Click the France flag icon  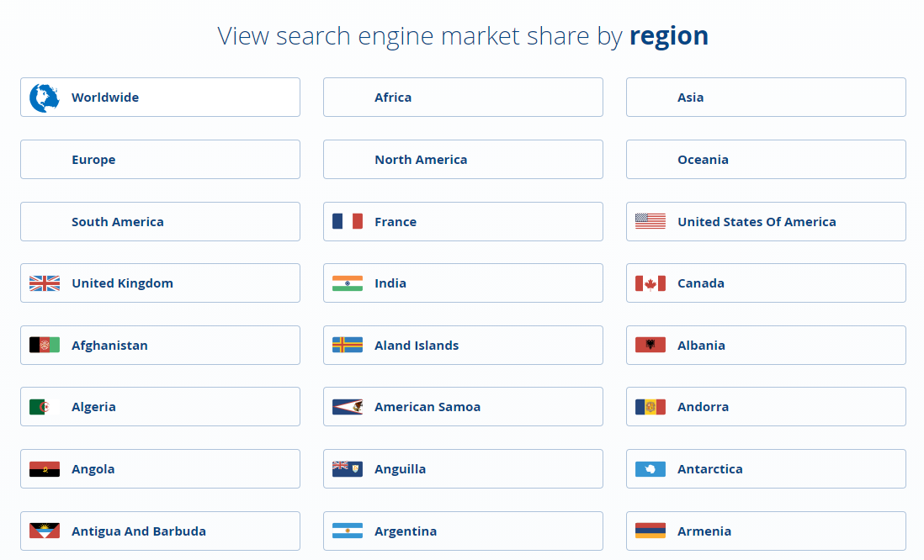[x=348, y=222]
